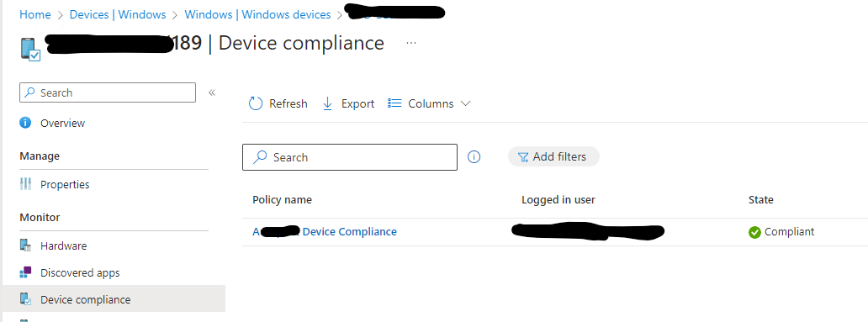868x322 pixels.
Task: Click the green Compliant checkmark icon
Action: pyautogui.click(x=754, y=232)
